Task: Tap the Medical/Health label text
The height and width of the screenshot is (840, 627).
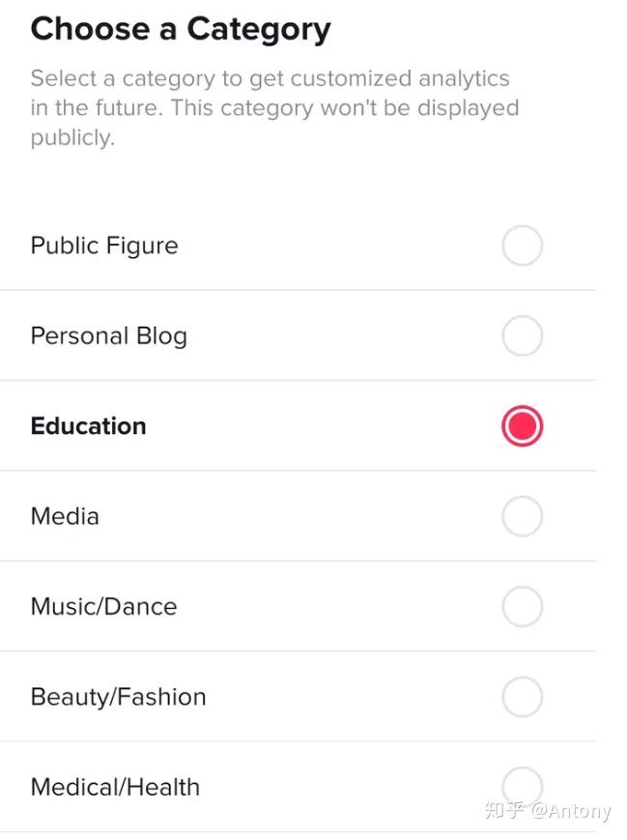Action: tap(115, 787)
